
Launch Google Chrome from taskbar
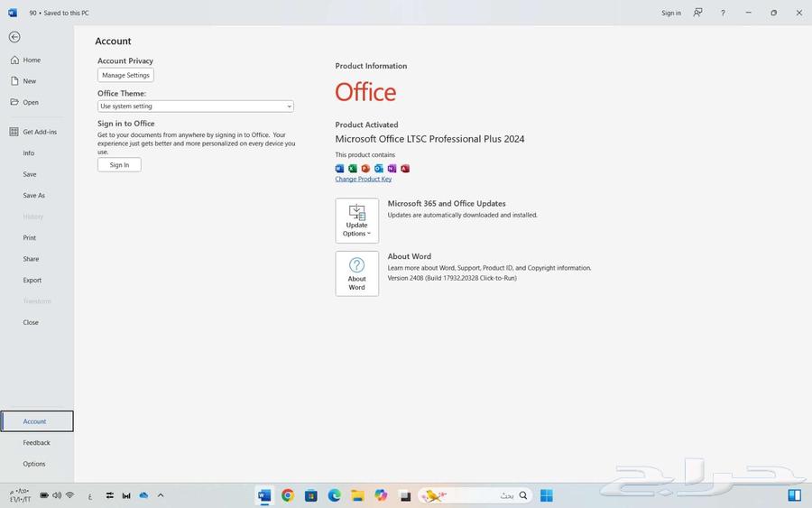pyautogui.click(x=288, y=495)
